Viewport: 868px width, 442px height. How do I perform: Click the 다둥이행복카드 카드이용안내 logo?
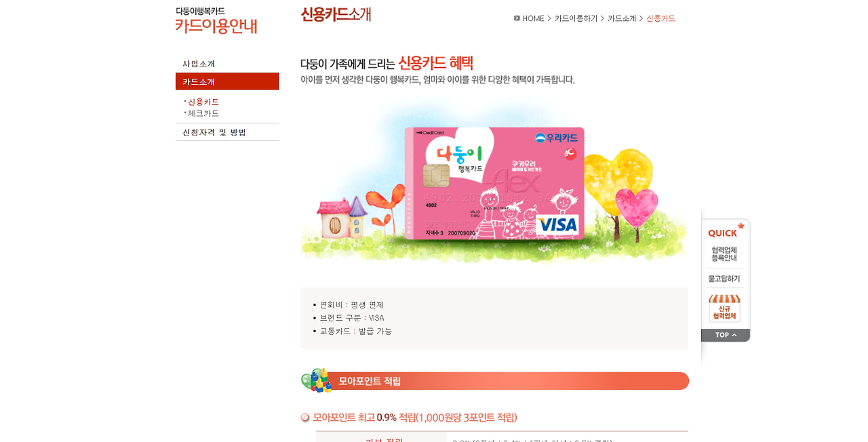[x=216, y=20]
